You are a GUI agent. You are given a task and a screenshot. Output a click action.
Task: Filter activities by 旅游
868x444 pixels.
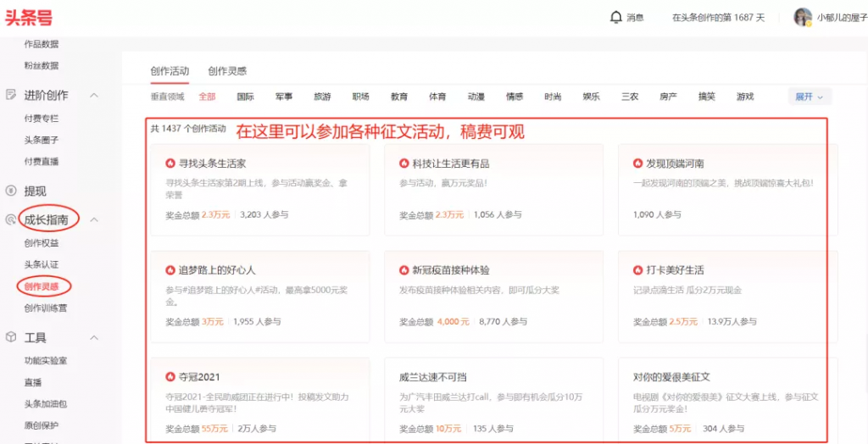(322, 97)
